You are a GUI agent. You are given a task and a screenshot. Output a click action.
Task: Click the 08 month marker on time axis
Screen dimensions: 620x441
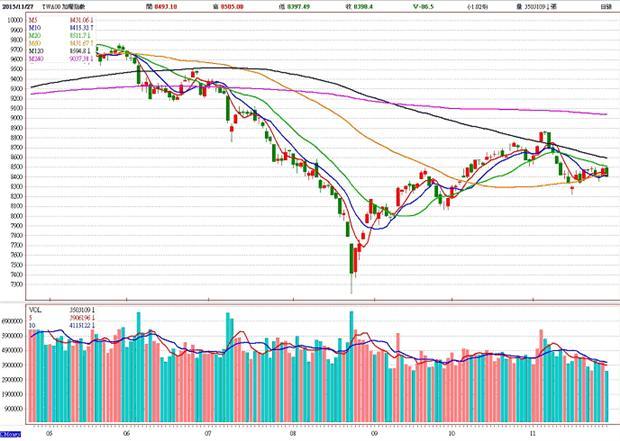[x=291, y=434]
